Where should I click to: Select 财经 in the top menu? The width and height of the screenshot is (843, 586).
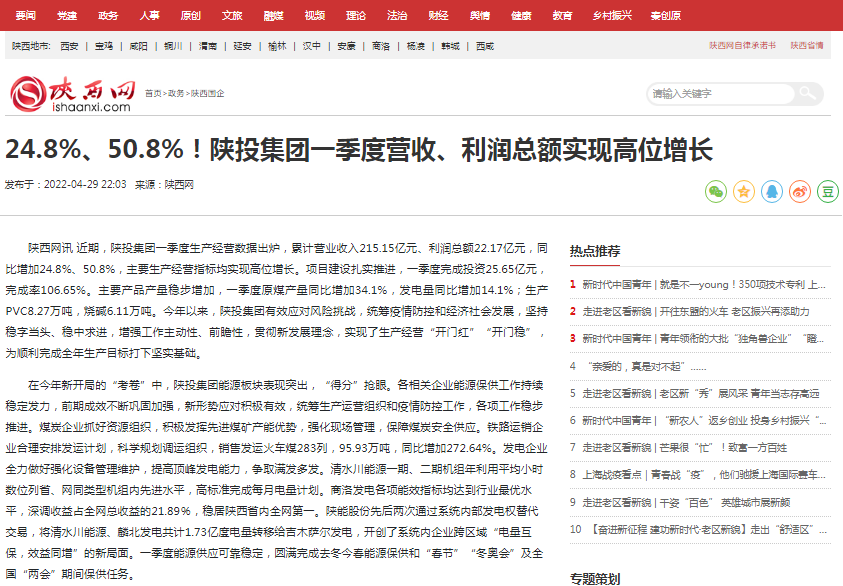pyautogui.click(x=439, y=16)
